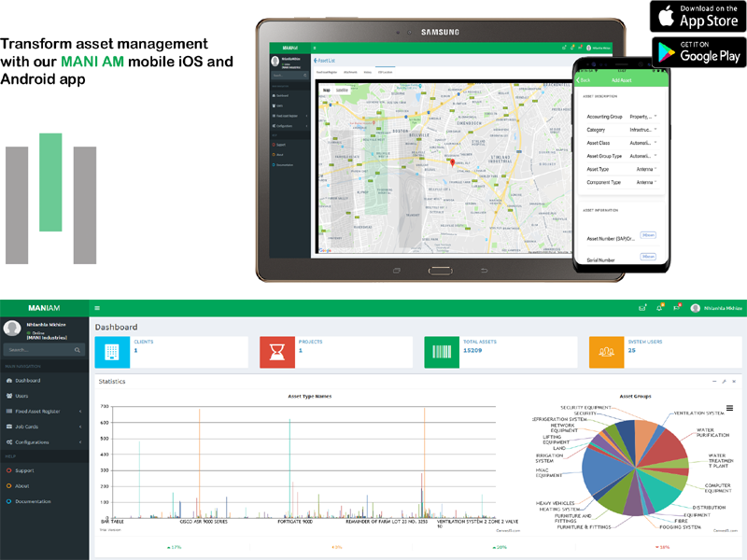
Task: Toggle the sidebar hamburger menu
Action: [x=97, y=308]
